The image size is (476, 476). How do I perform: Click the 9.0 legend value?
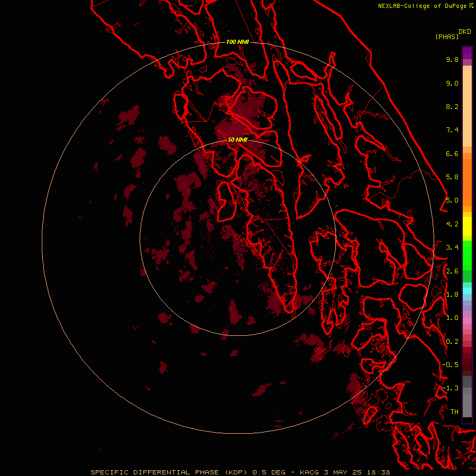(x=452, y=83)
